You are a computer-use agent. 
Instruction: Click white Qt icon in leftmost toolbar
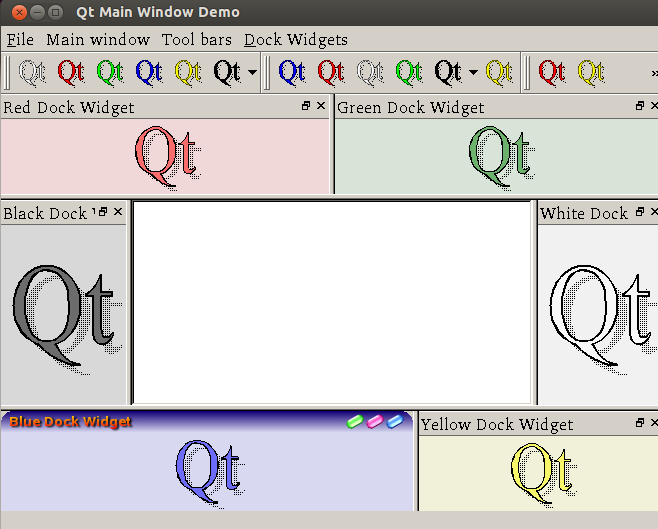coord(32,73)
